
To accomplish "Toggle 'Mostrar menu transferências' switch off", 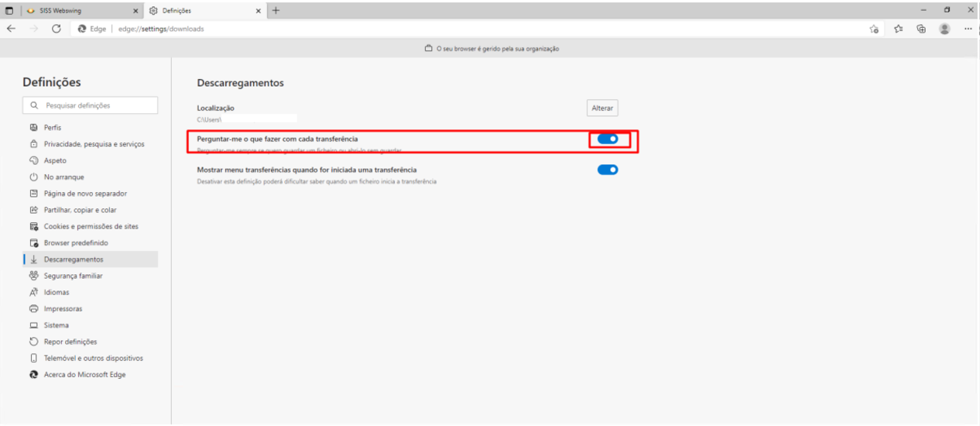I will [608, 170].
